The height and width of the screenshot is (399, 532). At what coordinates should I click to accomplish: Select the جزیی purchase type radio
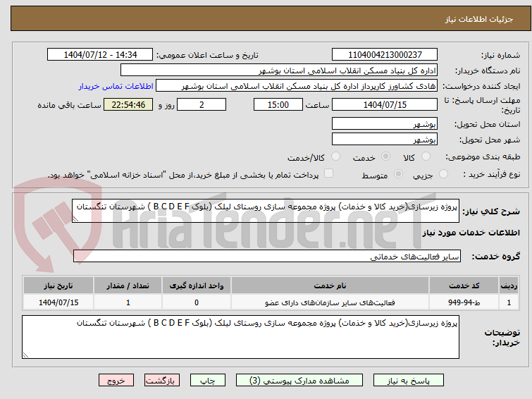(x=443, y=174)
